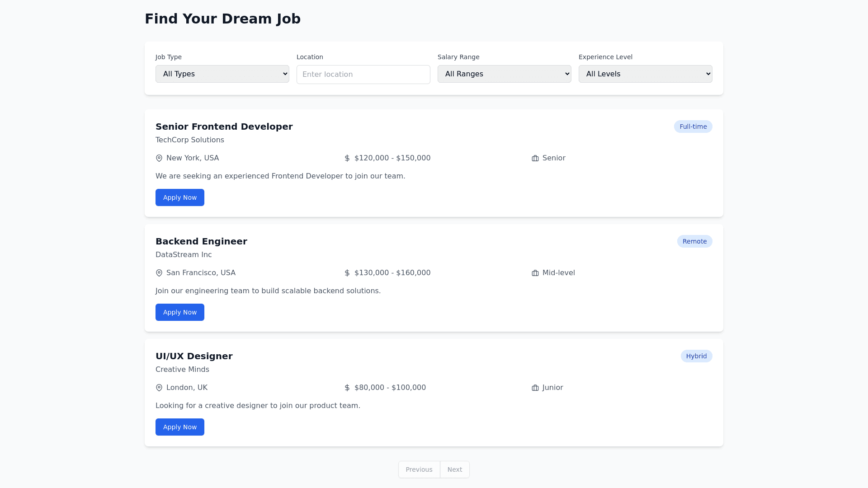Click the Remote job type badge
868x488 pixels.
(694, 241)
